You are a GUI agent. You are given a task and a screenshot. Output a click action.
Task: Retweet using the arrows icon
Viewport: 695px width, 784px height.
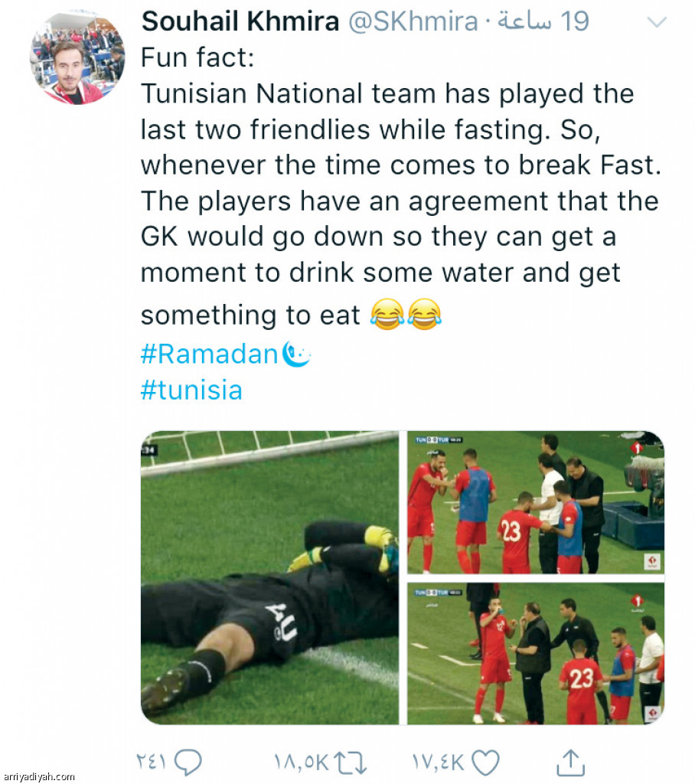coord(350,763)
